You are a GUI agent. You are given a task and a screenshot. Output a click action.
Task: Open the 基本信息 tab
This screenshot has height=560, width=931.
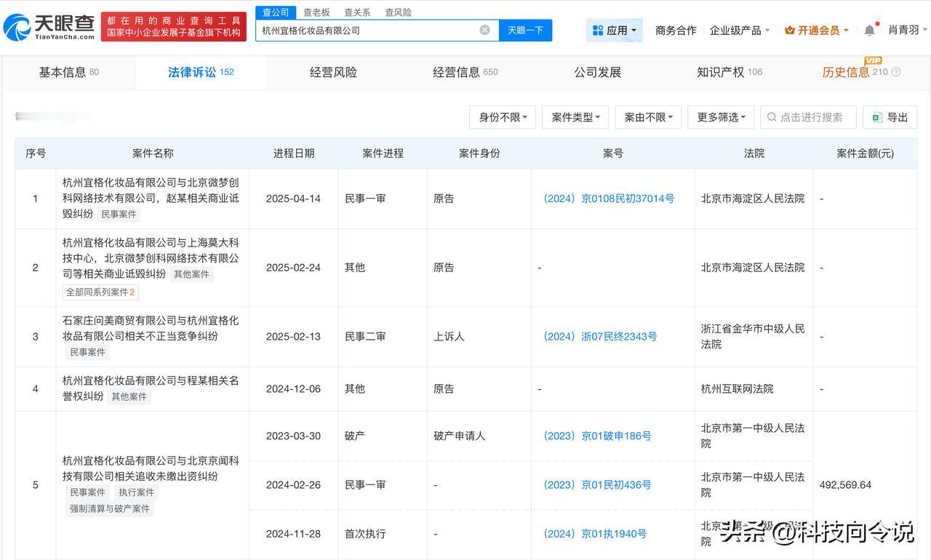point(69,72)
